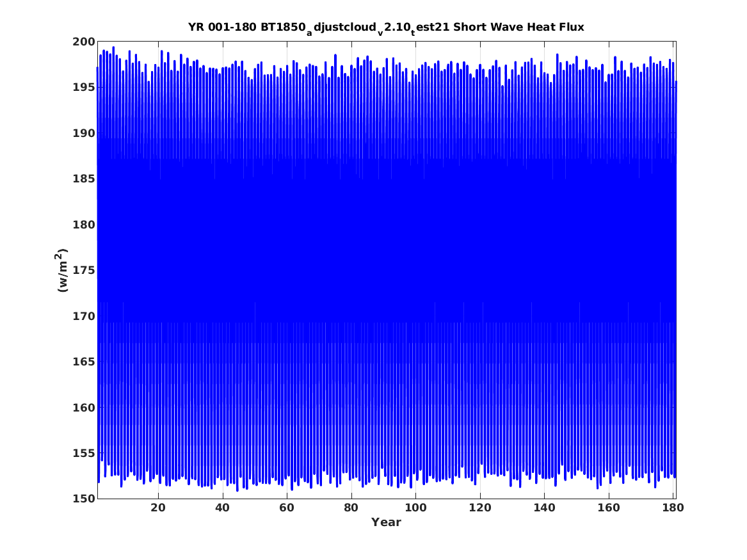Image resolution: width=747 pixels, height=560 pixels.
Task: Click y-axis tick label 190
Action: tap(84, 133)
